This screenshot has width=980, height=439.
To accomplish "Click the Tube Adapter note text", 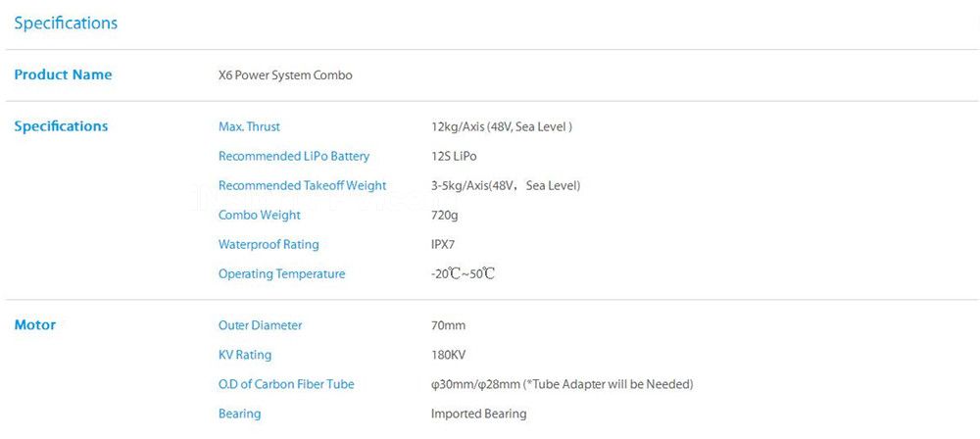I will (x=608, y=384).
